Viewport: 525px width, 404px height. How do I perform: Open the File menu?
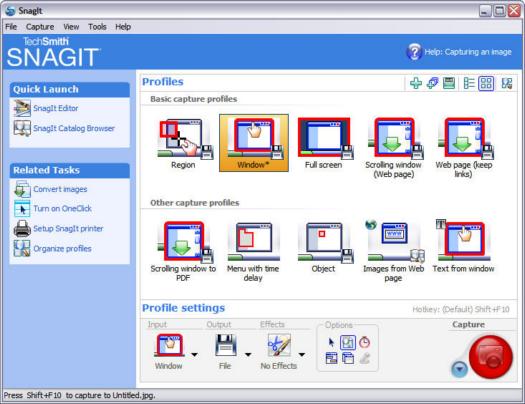tap(11, 27)
